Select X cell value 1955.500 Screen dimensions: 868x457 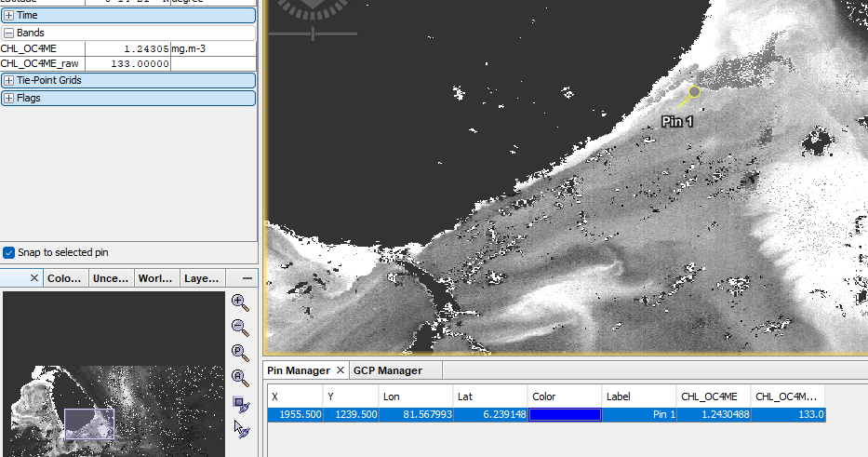(295, 414)
